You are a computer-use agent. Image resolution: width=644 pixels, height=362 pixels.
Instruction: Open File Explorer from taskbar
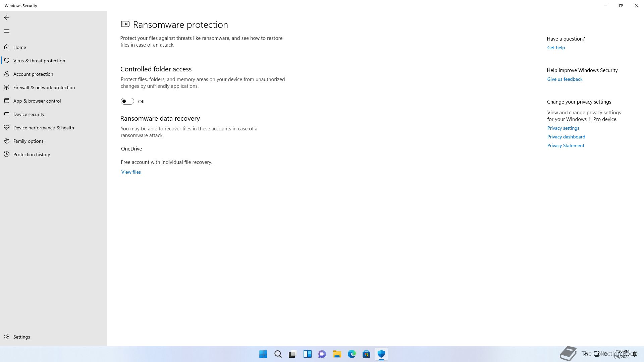coord(337,354)
